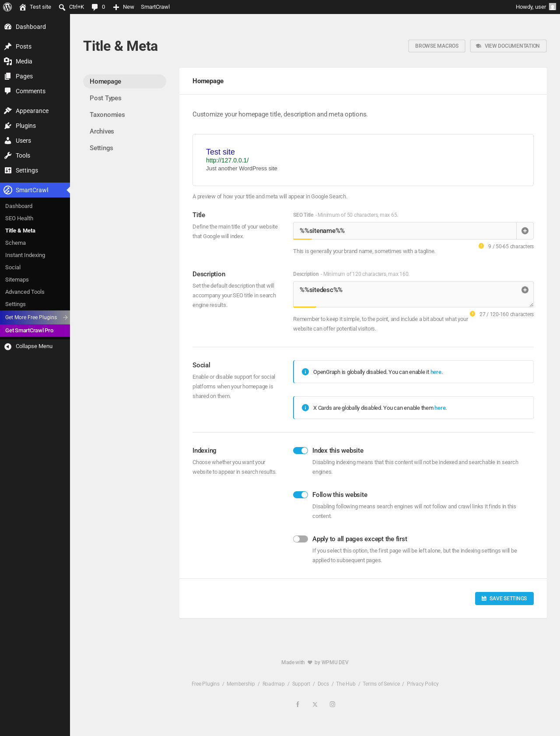Click the Browse Macros button
The height and width of the screenshot is (736, 560).
click(x=437, y=46)
